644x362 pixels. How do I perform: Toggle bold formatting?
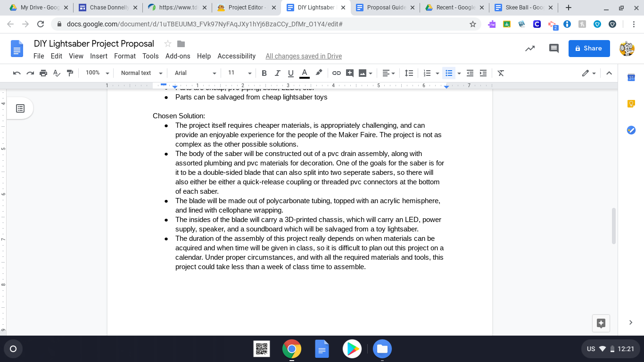[264, 73]
